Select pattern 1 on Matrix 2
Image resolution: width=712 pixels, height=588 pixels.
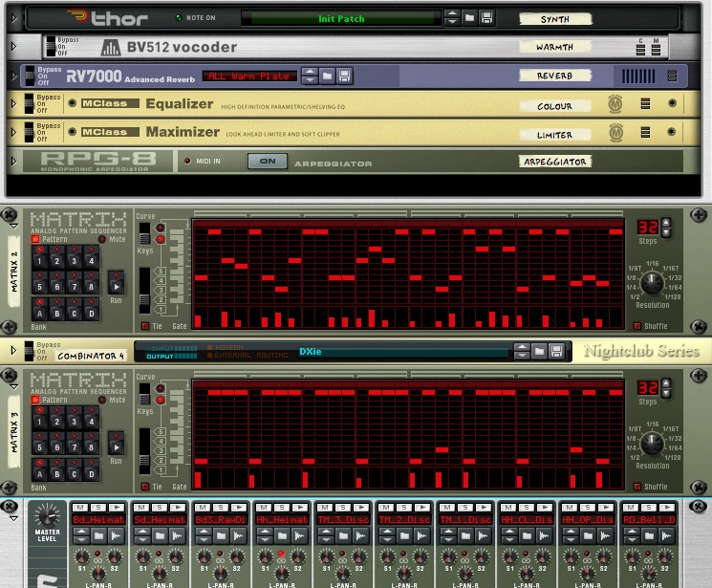(39, 256)
